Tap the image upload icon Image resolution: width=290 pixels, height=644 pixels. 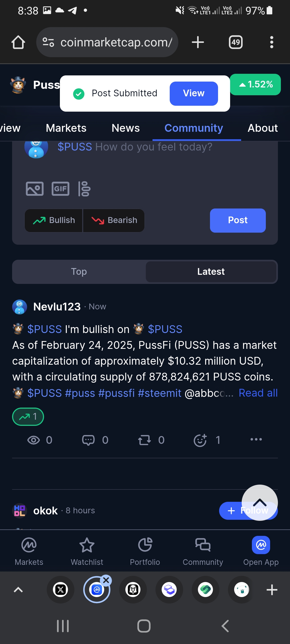[x=35, y=189]
